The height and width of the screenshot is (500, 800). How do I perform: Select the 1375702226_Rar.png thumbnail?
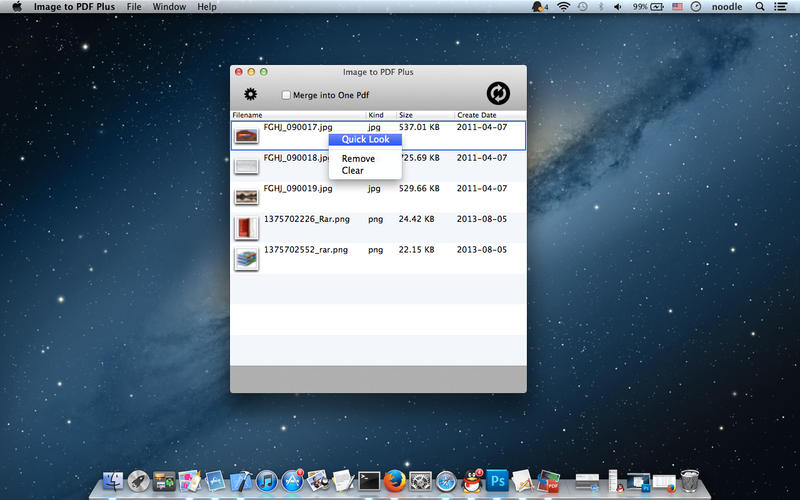[x=246, y=228]
